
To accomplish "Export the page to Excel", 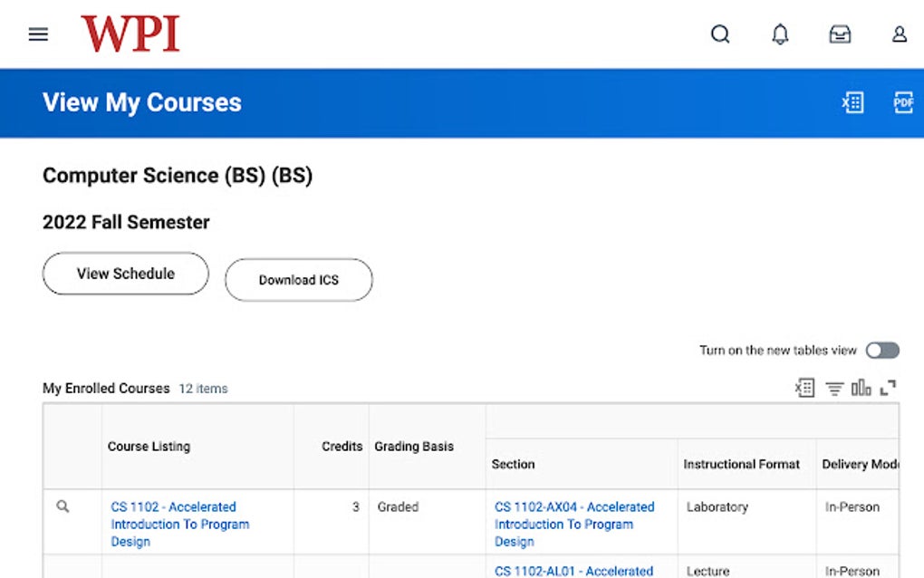I will pyautogui.click(x=852, y=102).
